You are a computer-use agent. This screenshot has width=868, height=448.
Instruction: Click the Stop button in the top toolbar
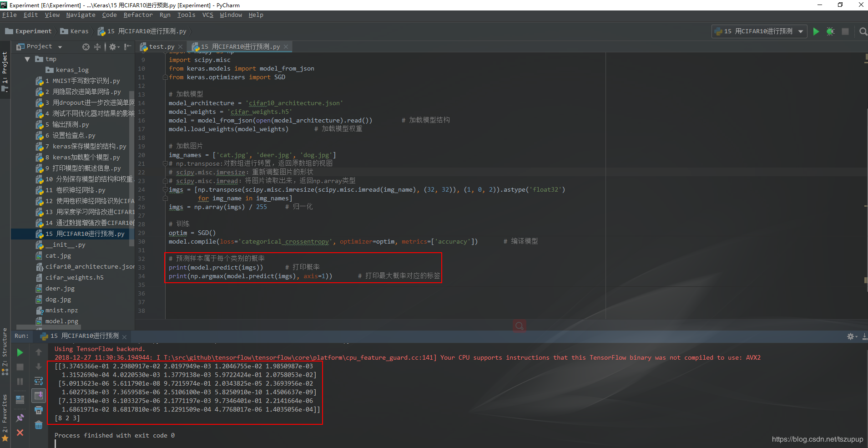[845, 31]
